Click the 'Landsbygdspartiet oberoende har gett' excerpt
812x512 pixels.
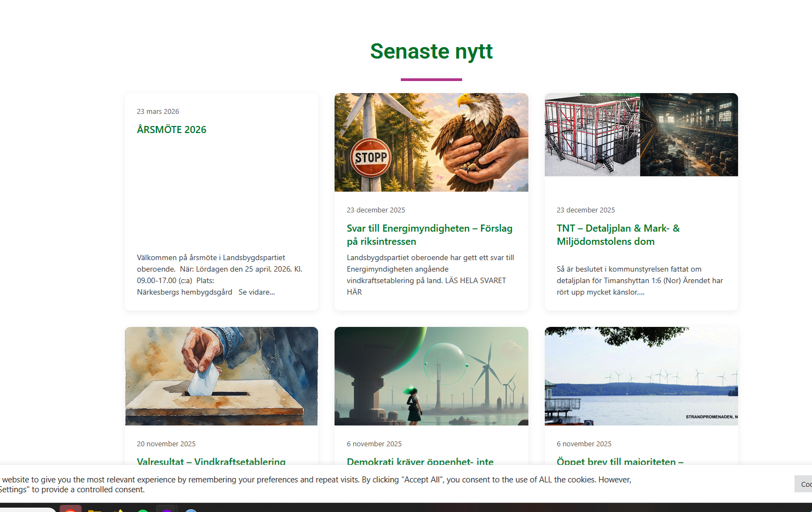click(430, 275)
